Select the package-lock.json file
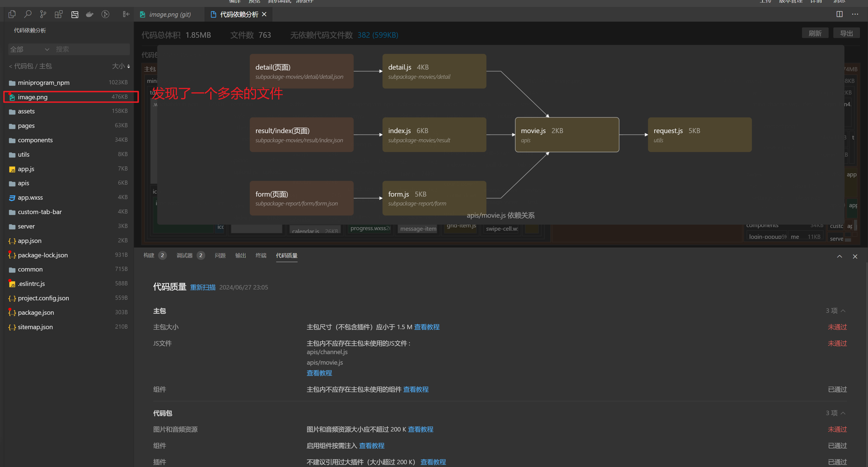 (69, 255)
